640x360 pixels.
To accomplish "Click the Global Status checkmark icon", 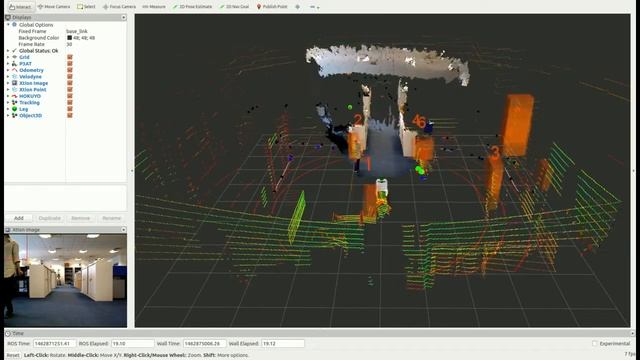I will tap(15, 51).
